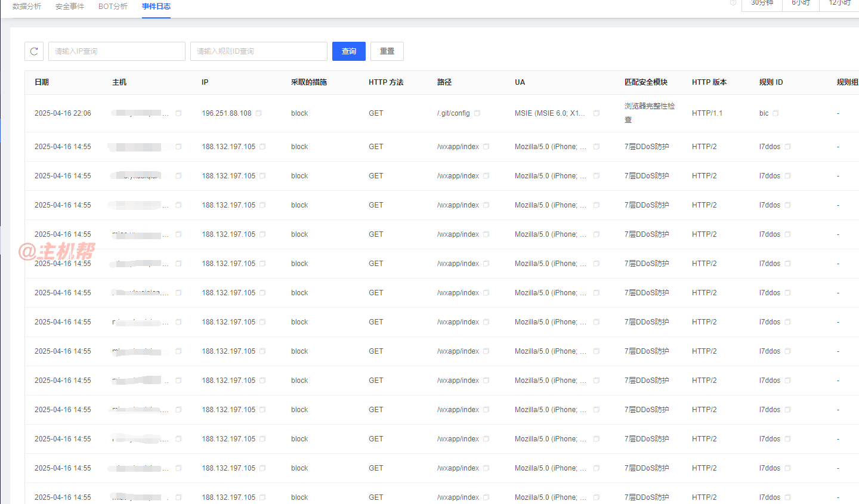This screenshot has width=859, height=504.
Task: Click the 浏览器完整性检查 module cell
Action: [x=650, y=113]
